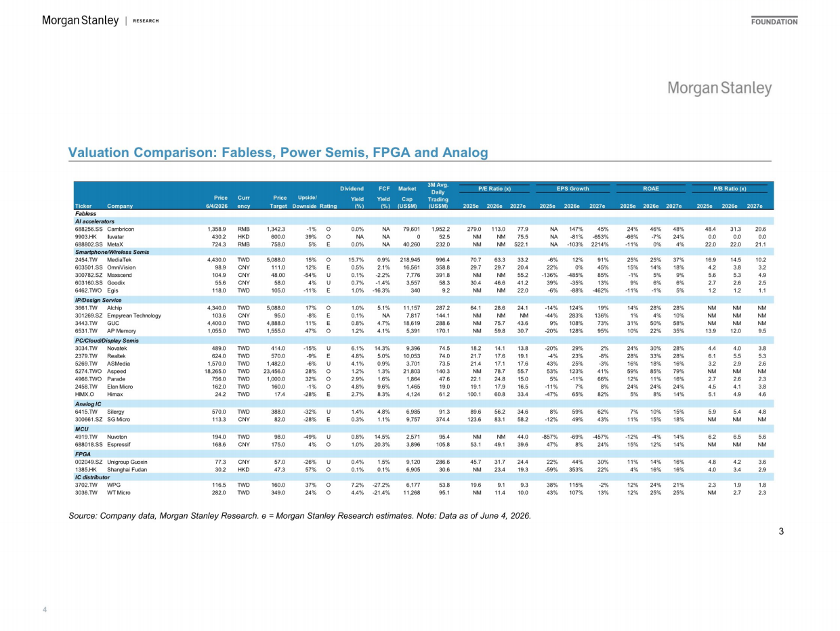Click the Source note below the table
Image resolution: width=840 pixels, height=631 pixels.
point(299,516)
